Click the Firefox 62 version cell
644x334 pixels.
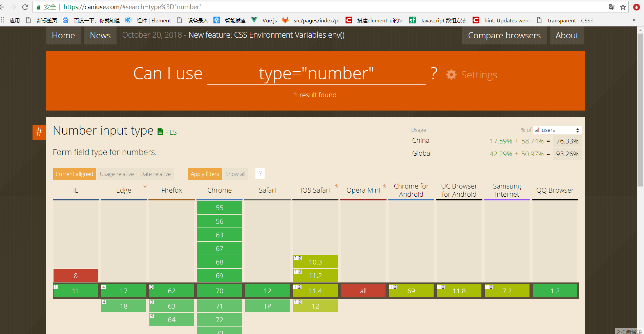pyautogui.click(x=171, y=291)
